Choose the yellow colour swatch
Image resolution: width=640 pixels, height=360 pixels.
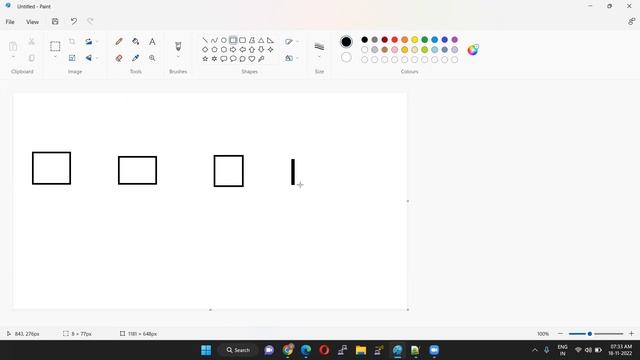pyautogui.click(x=415, y=40)
